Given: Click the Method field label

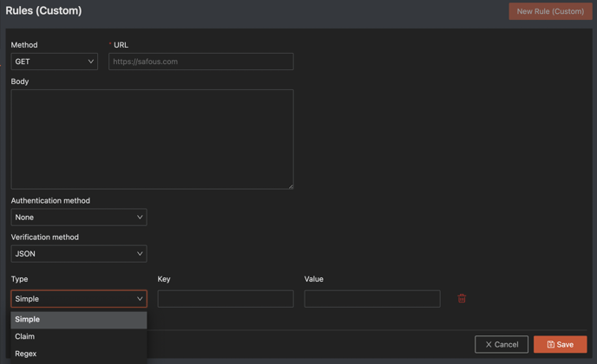Looking at the screenshot, I should click(x=24, y=45).
